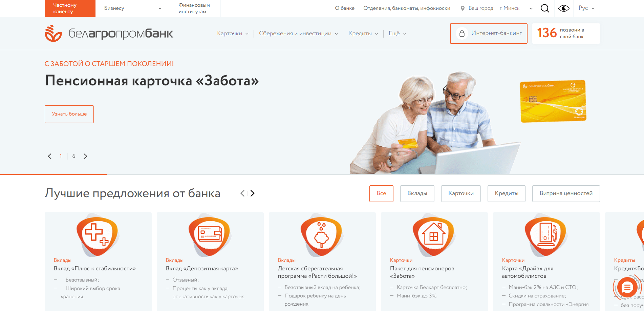Expand the Карточки menu
This screenshot has width=644, height=311.
[x=233, y=33]
